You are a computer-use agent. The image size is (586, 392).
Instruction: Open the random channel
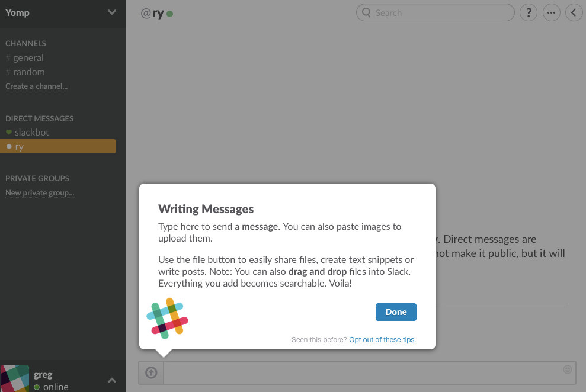pos(25,72)
